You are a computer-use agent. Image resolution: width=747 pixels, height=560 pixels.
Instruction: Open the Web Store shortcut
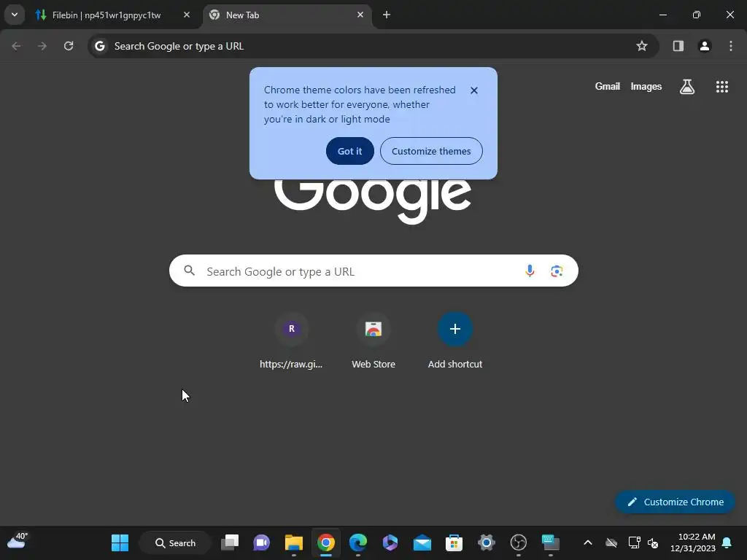click(x=373, y=341)
